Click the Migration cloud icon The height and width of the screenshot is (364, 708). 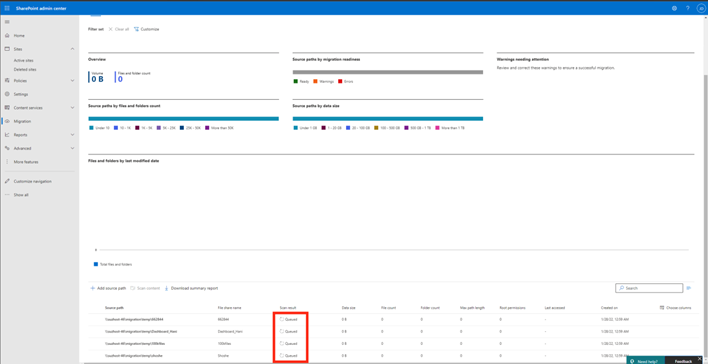click(x=7, y=121)
